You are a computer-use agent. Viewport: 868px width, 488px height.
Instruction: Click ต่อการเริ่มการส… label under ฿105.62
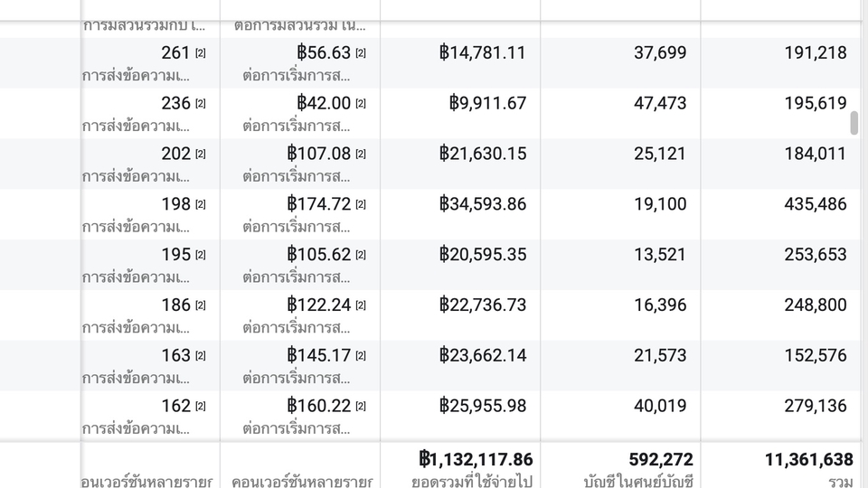(x=297, y=277)
